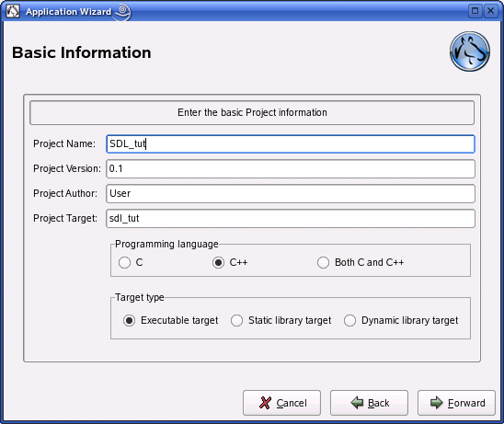This screenshot has width=504, height=424.
Task: Close the Application Wizard window
Action: click(491, 11)
